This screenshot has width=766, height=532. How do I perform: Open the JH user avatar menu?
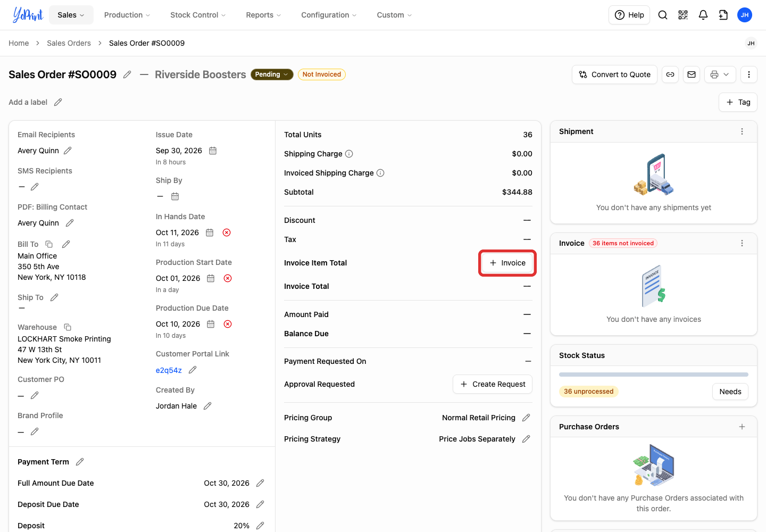(745, 15)
